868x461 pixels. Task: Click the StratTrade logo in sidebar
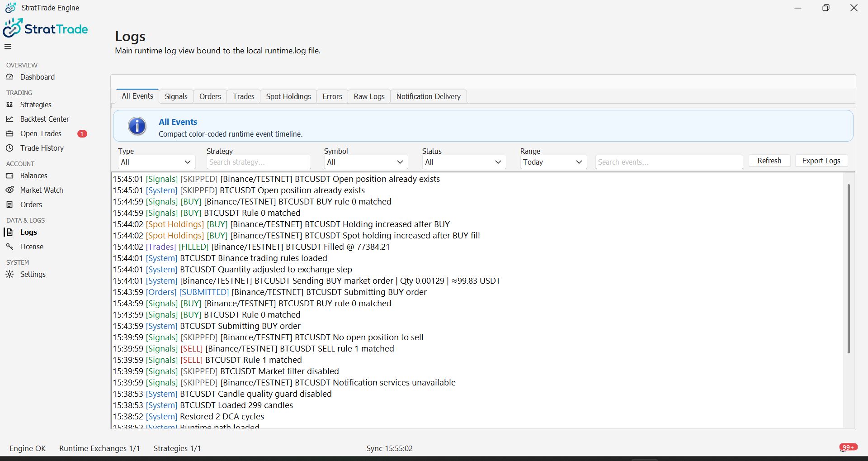46,29
